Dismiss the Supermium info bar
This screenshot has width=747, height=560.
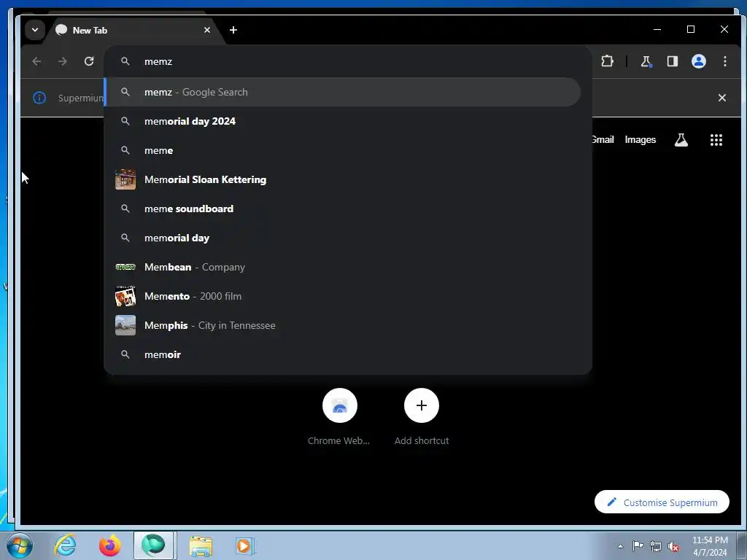coord(721,98)
